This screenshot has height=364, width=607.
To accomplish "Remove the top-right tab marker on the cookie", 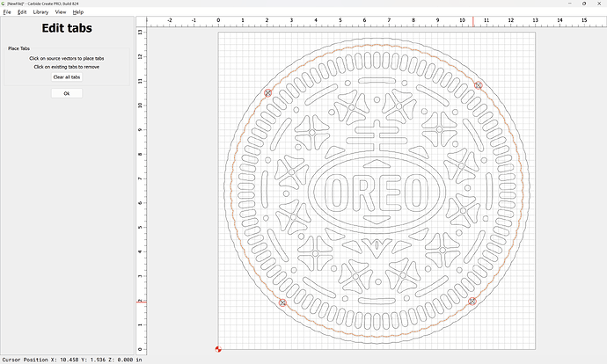I will pyautogui.click(x=479, y=85).
